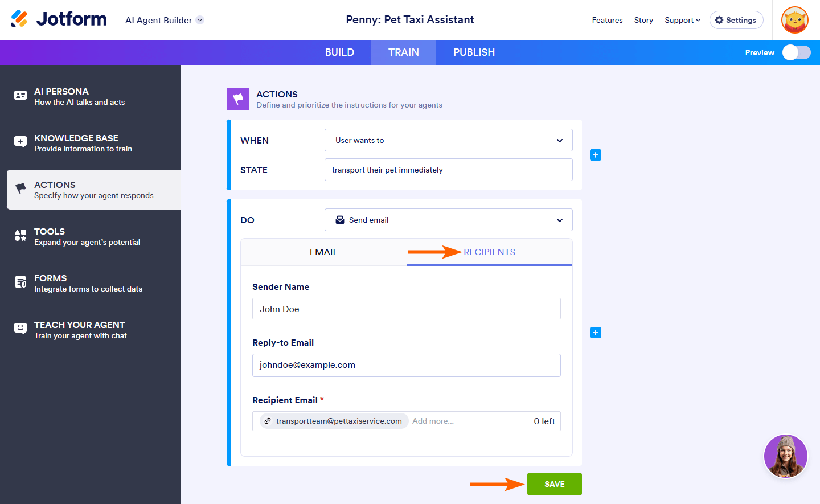
Task: Open the chat assistant avatar bubble
Action: 785,456
